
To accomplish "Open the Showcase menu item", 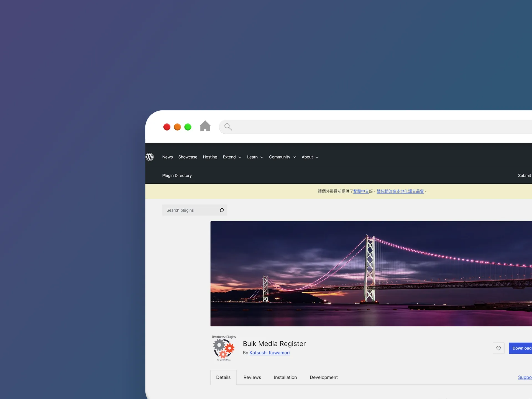I will point(188,157).
